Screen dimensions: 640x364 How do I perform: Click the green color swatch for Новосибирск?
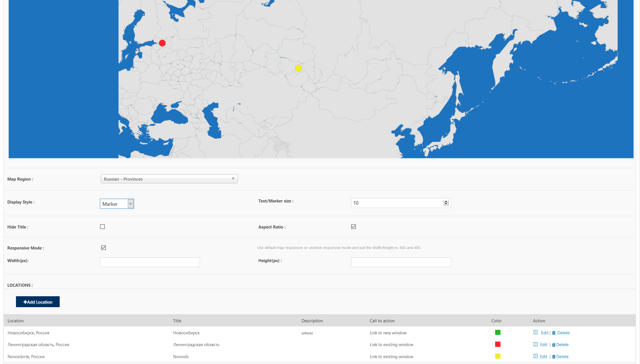point(498,332)
